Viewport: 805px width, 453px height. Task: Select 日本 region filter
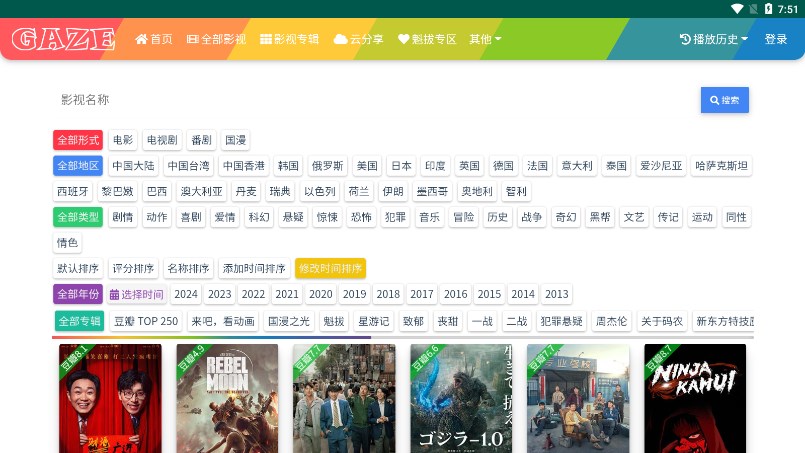coord(401,166)
